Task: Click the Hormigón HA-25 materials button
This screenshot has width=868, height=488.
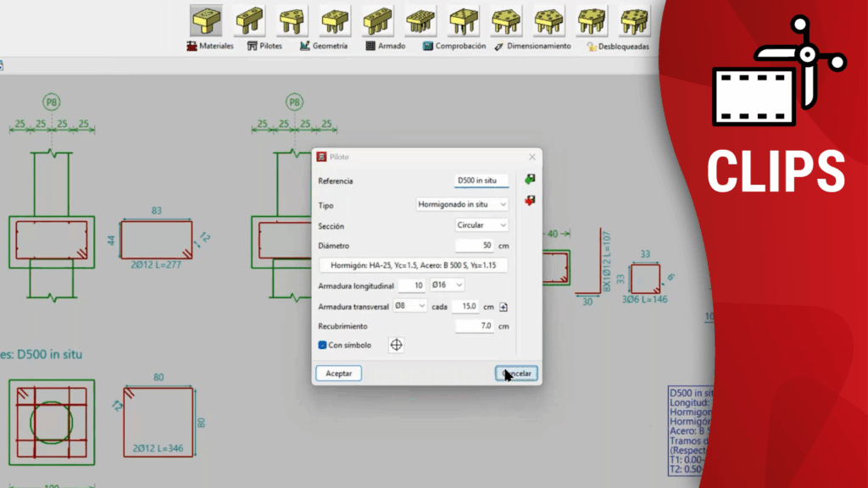Action: 413,265
